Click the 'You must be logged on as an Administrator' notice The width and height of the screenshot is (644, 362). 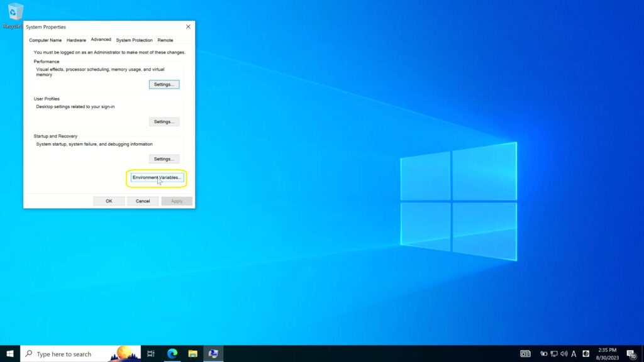click(x=109, y=53)
